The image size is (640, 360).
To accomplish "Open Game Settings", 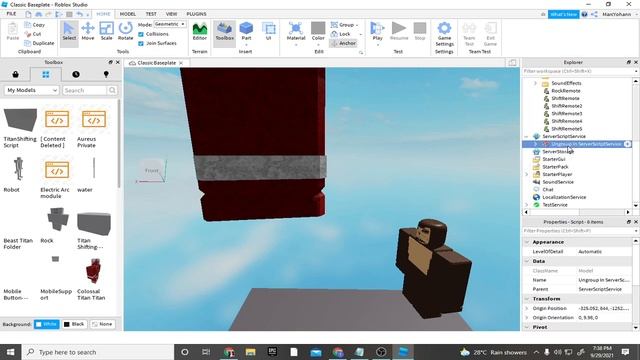I will [x=444, y=35].
